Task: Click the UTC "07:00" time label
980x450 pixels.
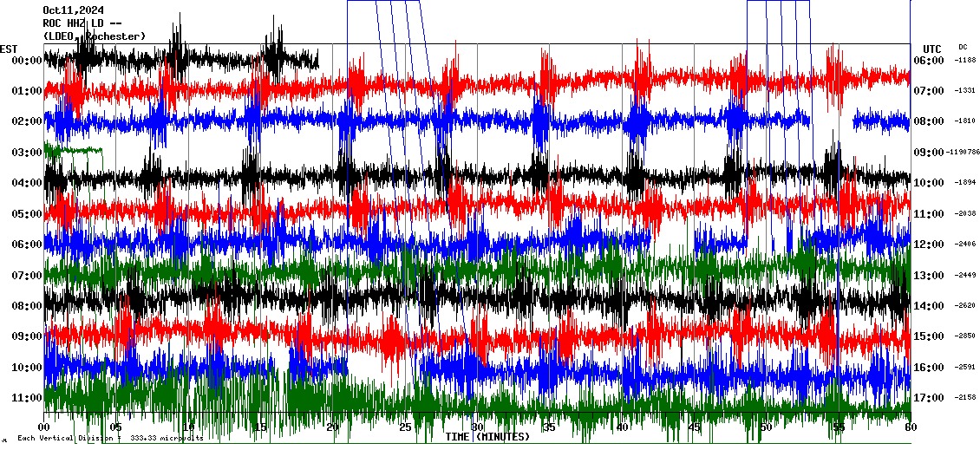Action: (929, 91)
